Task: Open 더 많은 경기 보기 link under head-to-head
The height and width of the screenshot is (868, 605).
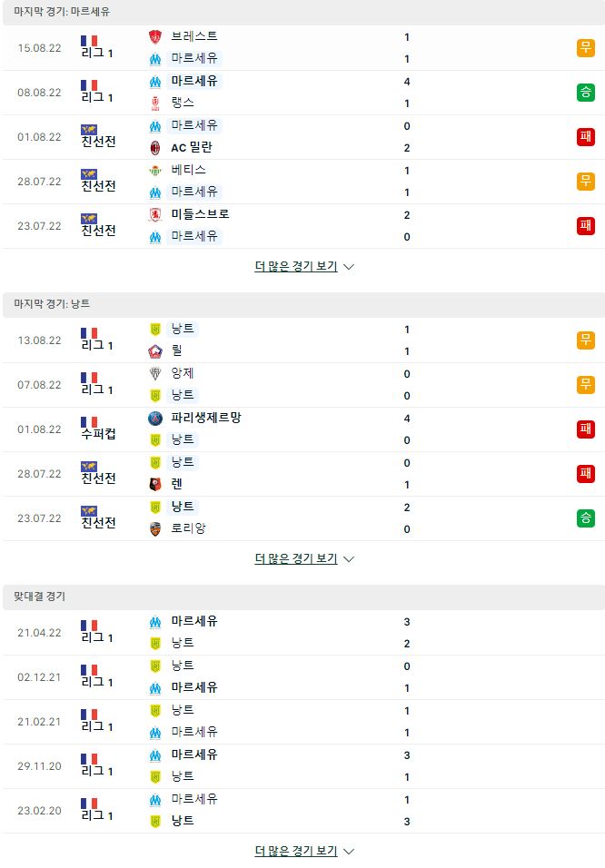Action: coord(296,851)
